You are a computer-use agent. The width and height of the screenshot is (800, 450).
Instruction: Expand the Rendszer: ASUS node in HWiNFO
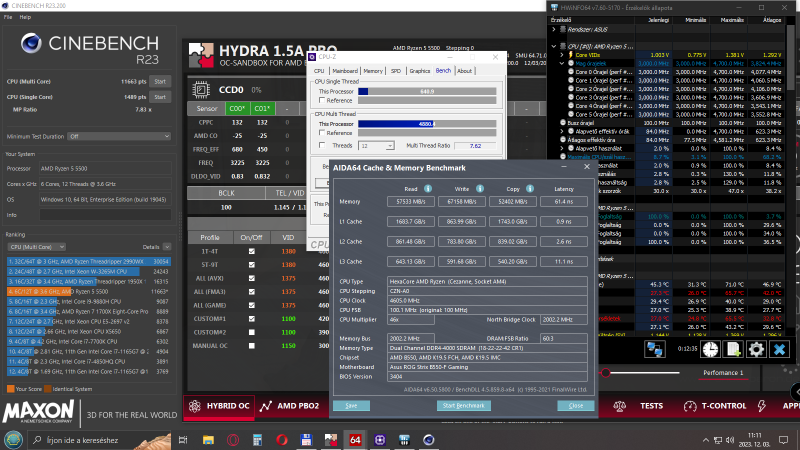pos(554,30)
